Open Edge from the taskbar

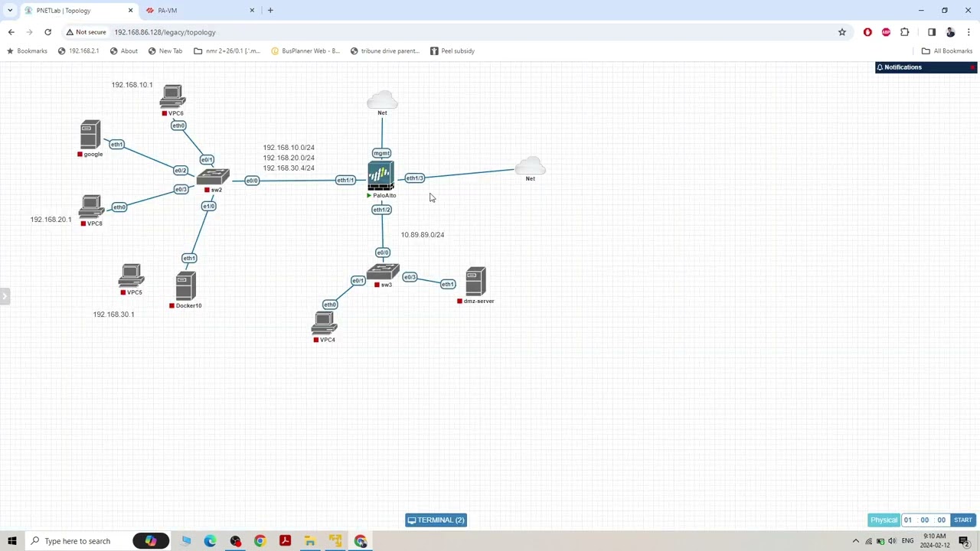coord(210,541)
